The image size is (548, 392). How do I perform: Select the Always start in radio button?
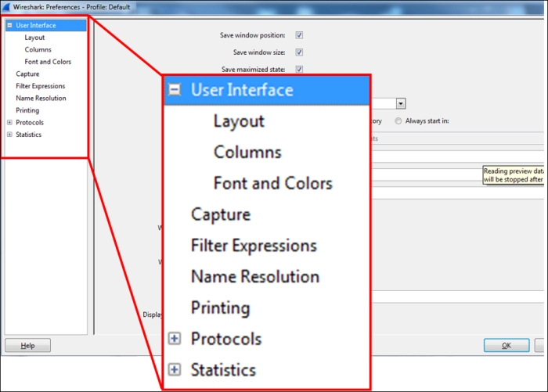(x=398, y=120)
